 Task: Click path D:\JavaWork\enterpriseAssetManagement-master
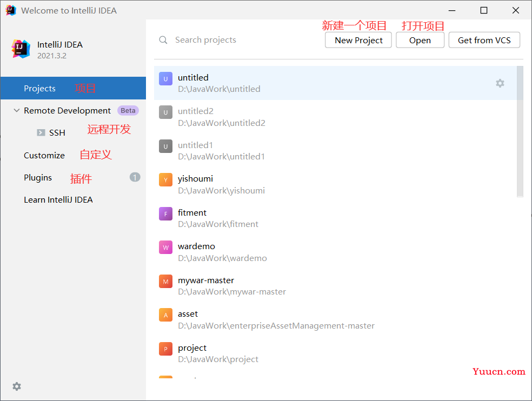tap(276, 326)
